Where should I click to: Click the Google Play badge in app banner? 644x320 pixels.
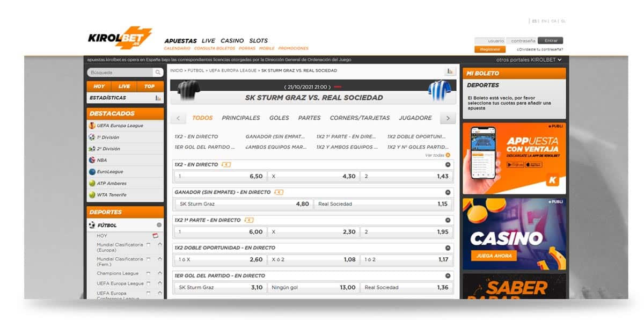pyautogui.click(x=515, y=164)
